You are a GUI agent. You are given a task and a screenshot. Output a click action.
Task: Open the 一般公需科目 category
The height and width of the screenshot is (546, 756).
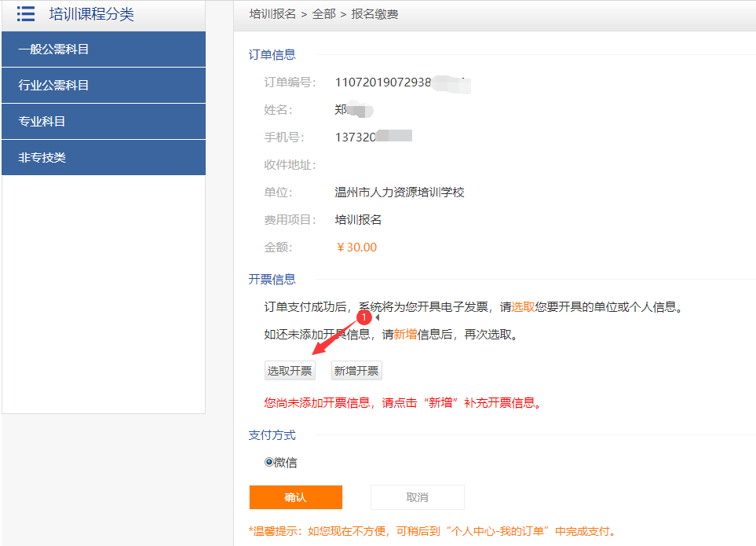(x=104, y=49)
